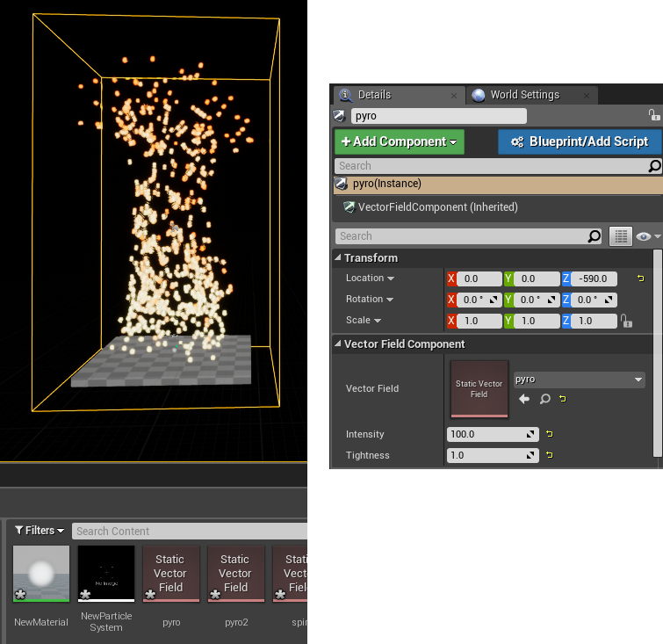This screenshot has height=644, width=663.
Task: Click the Location X value field
Action: point(479,279)
